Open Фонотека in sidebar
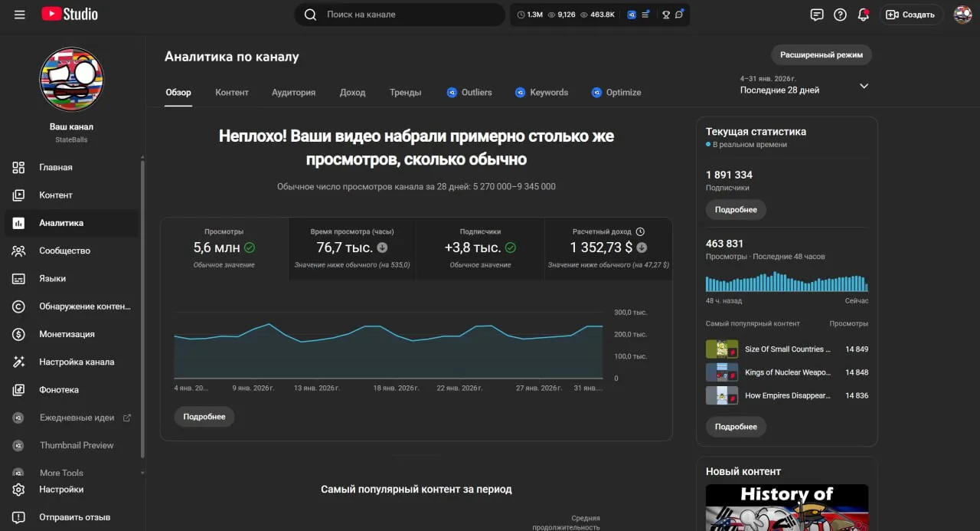 click(72, 390)
